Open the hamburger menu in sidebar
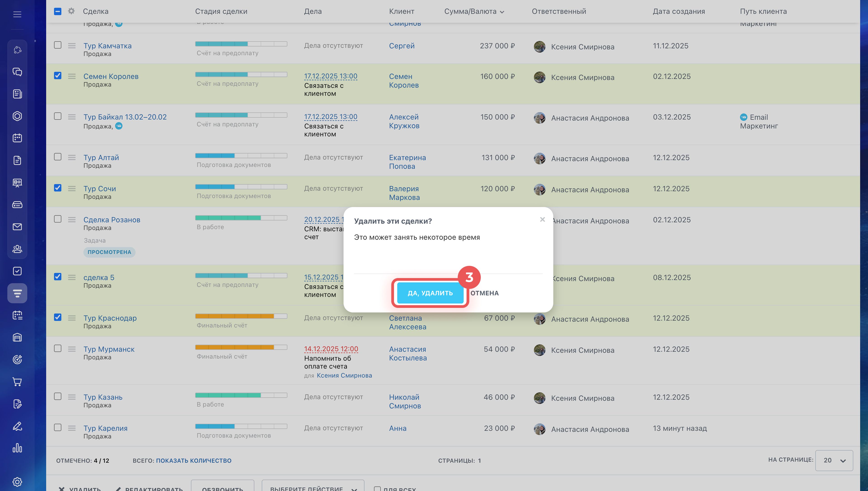 (17, 14)
